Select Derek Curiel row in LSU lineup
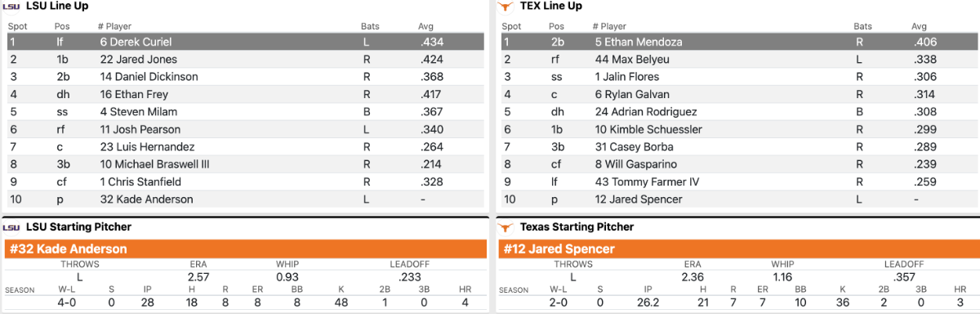 [244, 42]
